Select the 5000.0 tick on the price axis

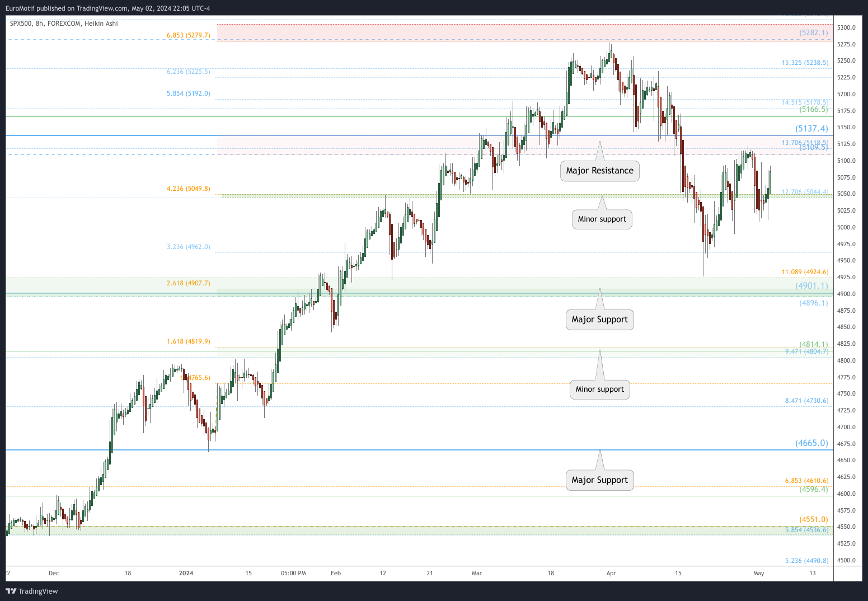[847, 227]
